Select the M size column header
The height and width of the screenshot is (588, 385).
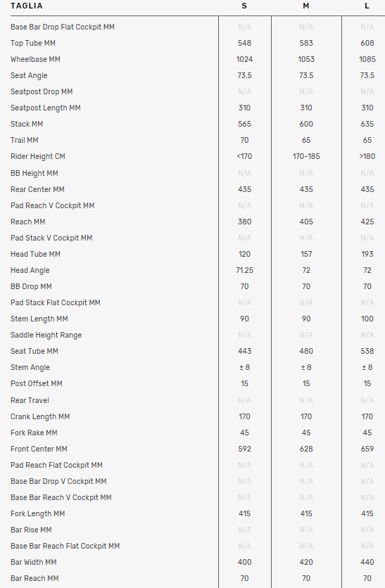tap(306, 6)
